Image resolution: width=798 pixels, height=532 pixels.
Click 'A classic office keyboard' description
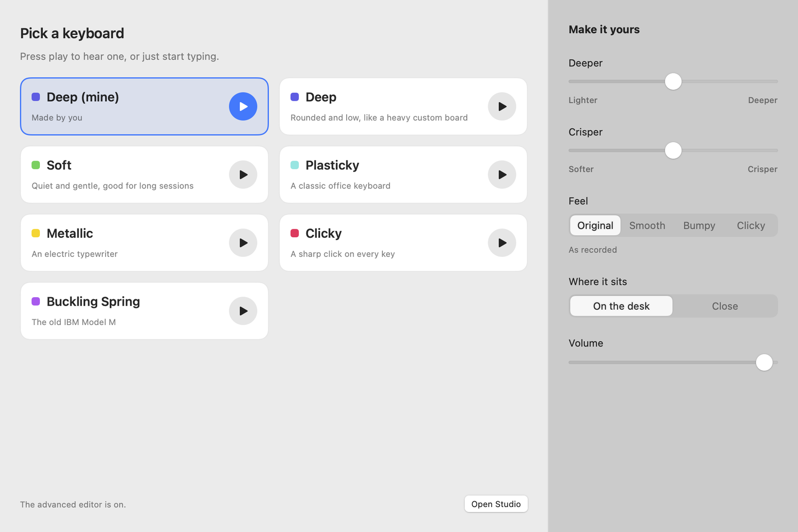click(x=341, y=186)
